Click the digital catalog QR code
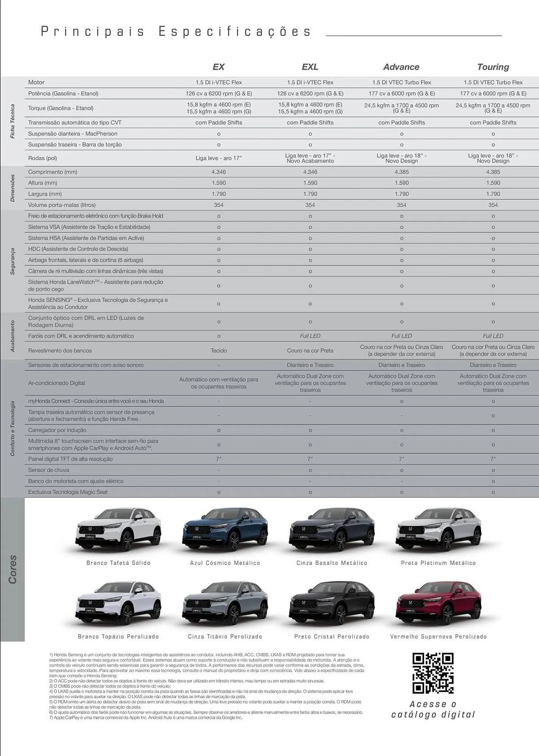This screenshot has height=756, width=539. coord(433,673)
